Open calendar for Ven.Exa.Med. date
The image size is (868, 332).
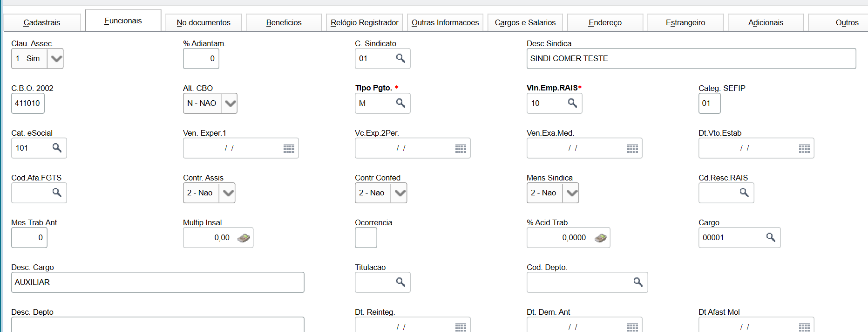click(x=632, y=148)
